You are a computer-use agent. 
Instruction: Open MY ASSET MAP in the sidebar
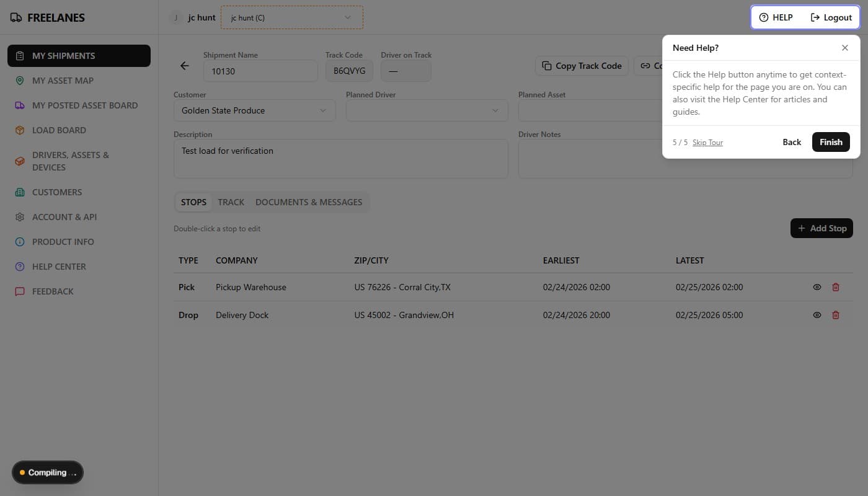(79, 81)
